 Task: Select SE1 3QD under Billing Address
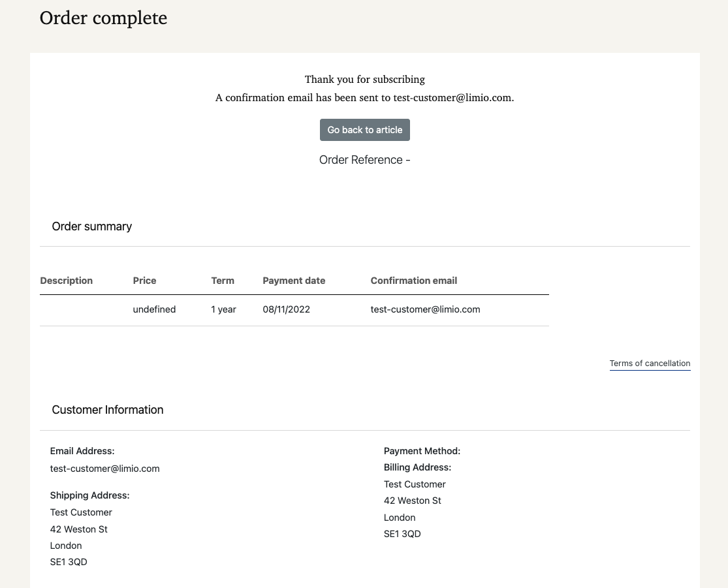click(x=403, y=534)
